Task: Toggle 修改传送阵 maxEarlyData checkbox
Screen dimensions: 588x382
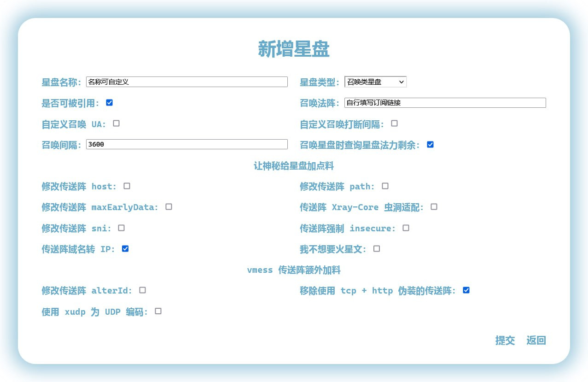Action: click(x=169, y=207)
